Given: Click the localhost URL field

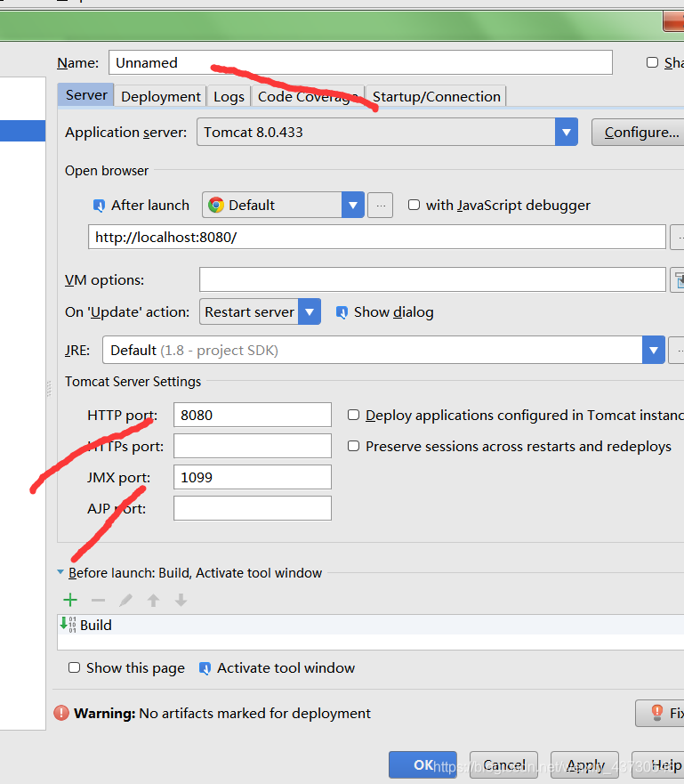Looking at the screenshot, I should [x=377, y=237].
